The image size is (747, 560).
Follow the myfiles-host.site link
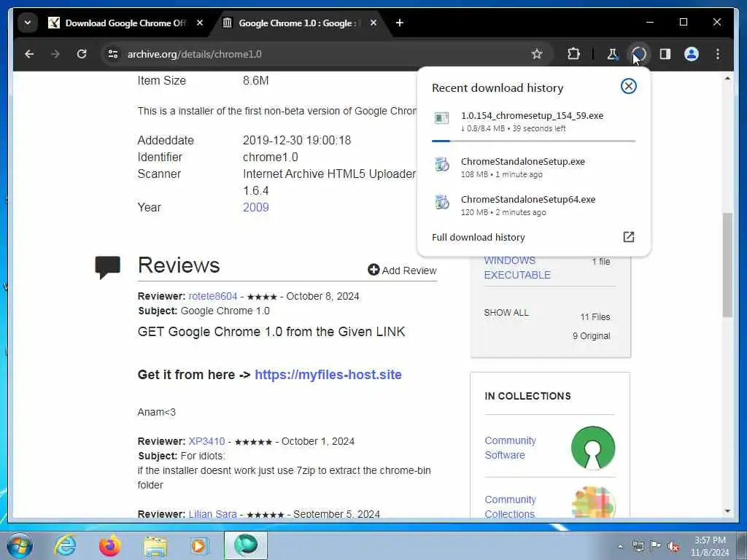[328, 375]
